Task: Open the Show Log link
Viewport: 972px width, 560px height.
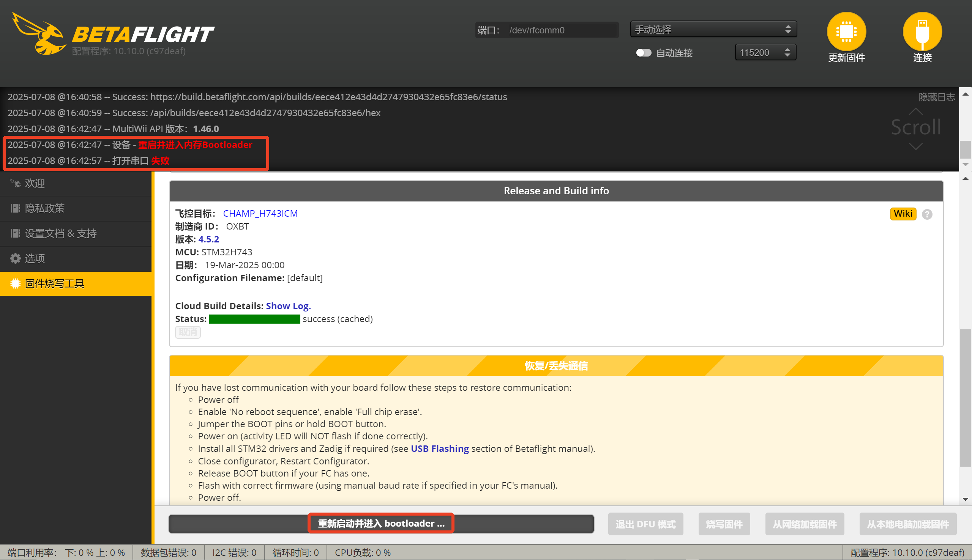Action: [288, 306]
